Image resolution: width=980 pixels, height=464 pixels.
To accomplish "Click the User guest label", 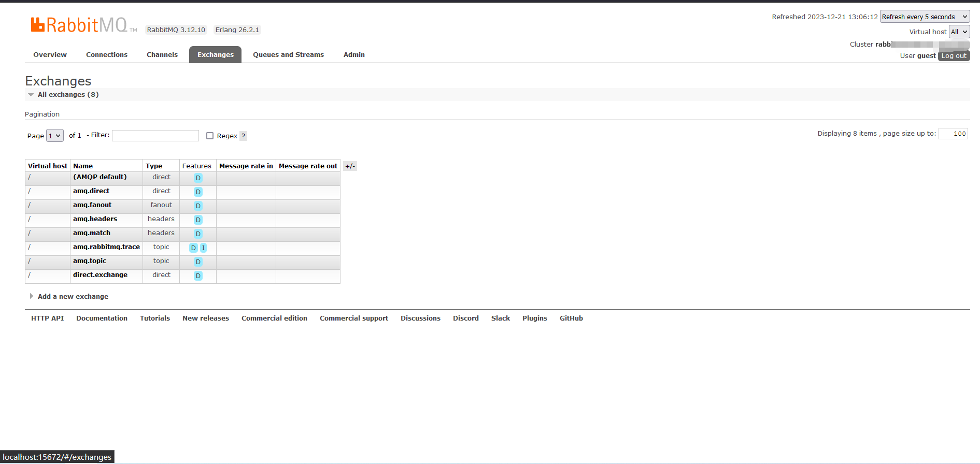I will coord(918,56).
